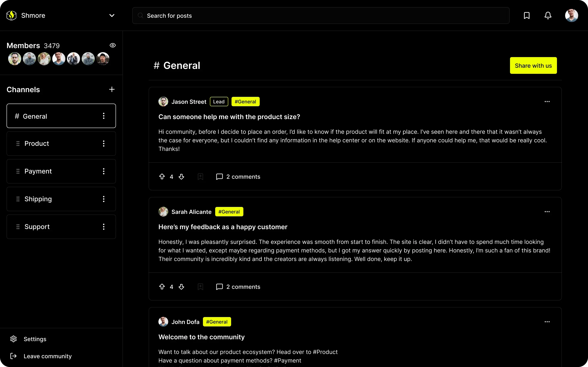The image size is (588, 367).
Task: Select the Support channel in the sidebar
Action: [x=37, y=227]
